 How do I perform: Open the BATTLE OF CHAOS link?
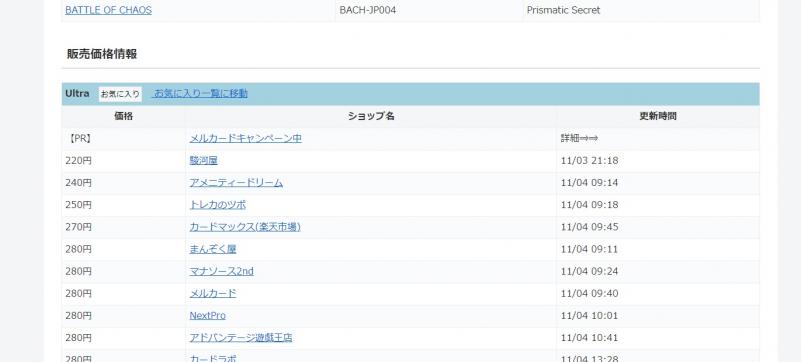108,10
